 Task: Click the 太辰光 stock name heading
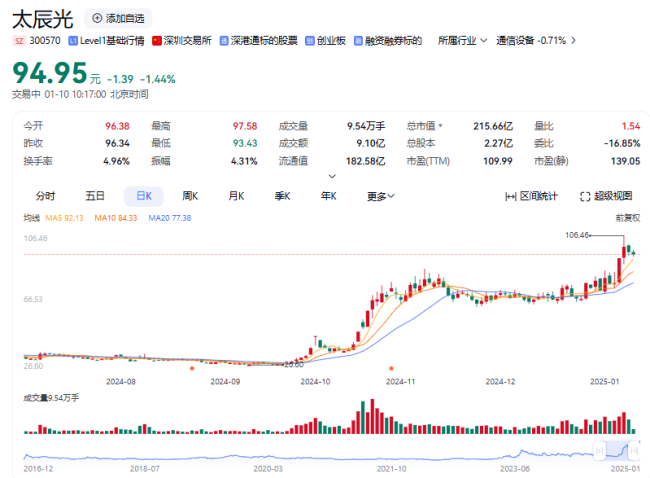click(43, 19)
